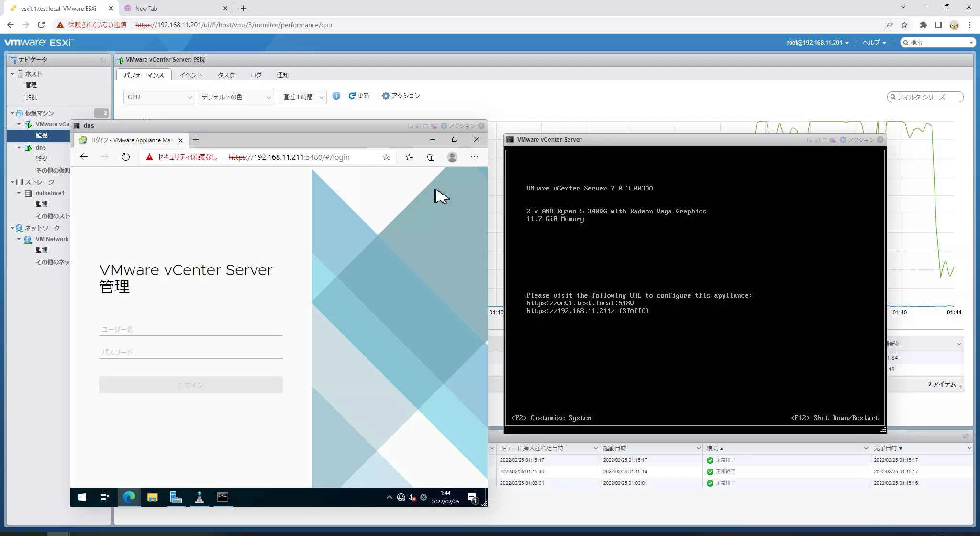Image resolution: width=980 pixels, height=536 pixels.
Task: Click the ログイン button
Action: 190,385
